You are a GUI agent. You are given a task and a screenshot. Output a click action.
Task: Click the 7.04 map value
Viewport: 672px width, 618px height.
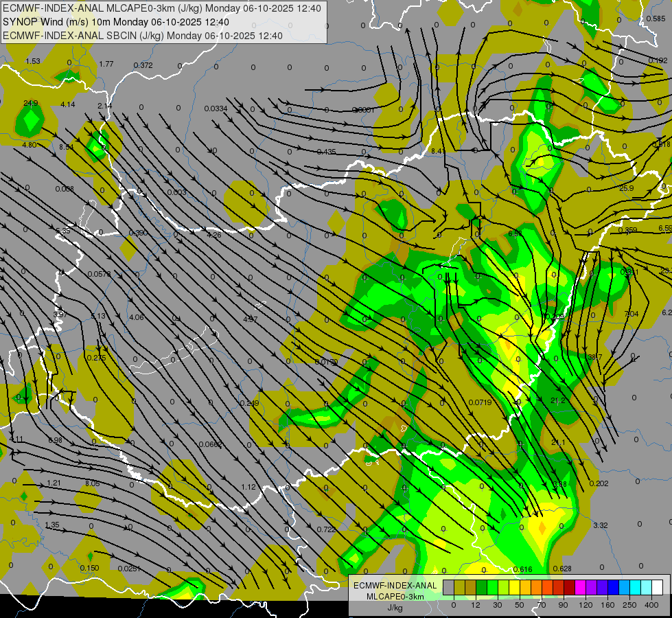click(632, 314)
